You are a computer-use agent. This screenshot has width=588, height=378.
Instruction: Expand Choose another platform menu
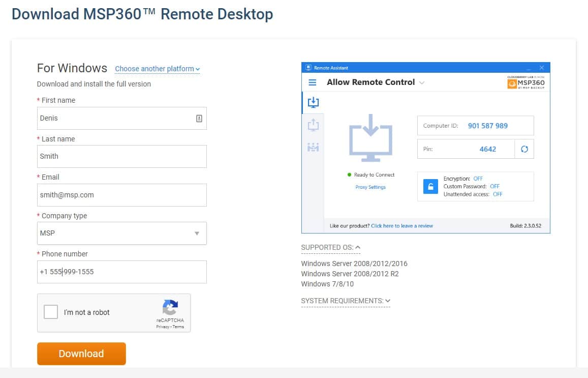(x=157, y=69)
